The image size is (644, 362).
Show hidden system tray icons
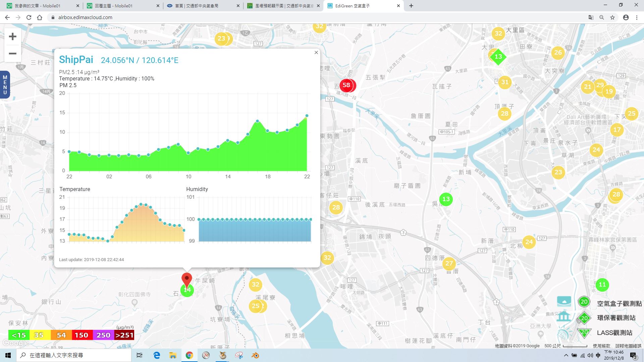coord(566,355)
